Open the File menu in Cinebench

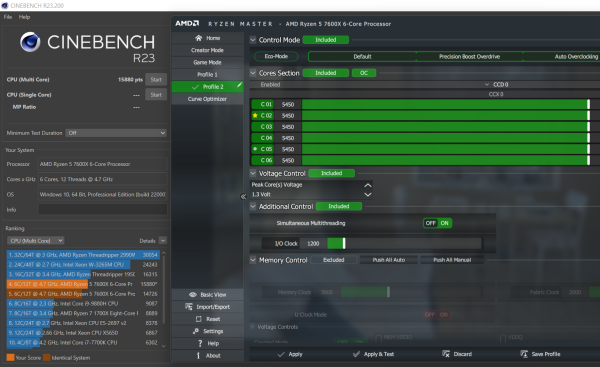8,17
